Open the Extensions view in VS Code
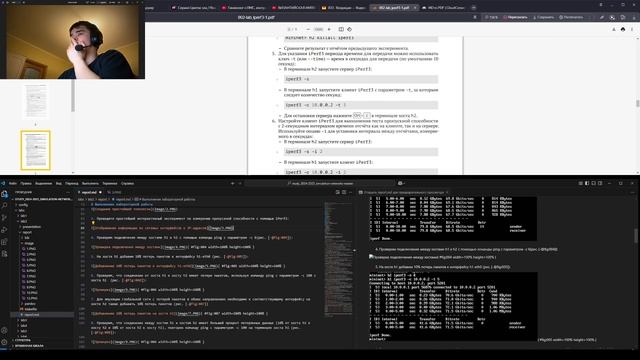 coord(4,242)
